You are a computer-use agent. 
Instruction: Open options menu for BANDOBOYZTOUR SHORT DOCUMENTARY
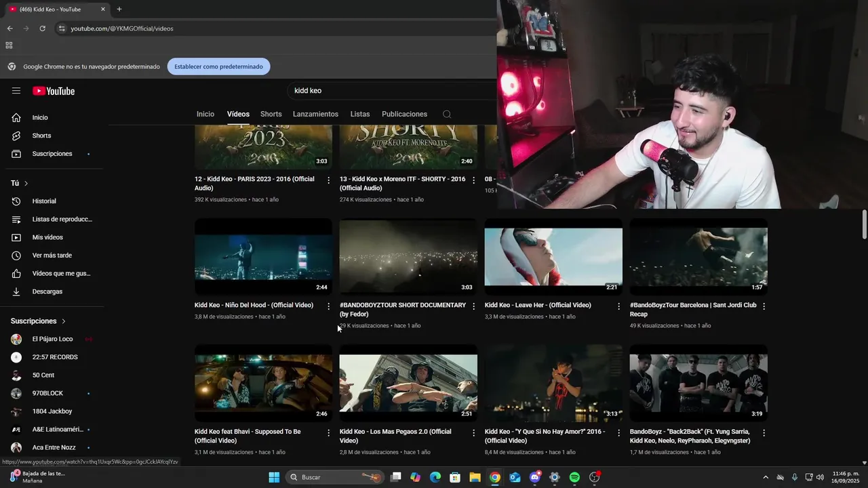(x=474, y=306)
